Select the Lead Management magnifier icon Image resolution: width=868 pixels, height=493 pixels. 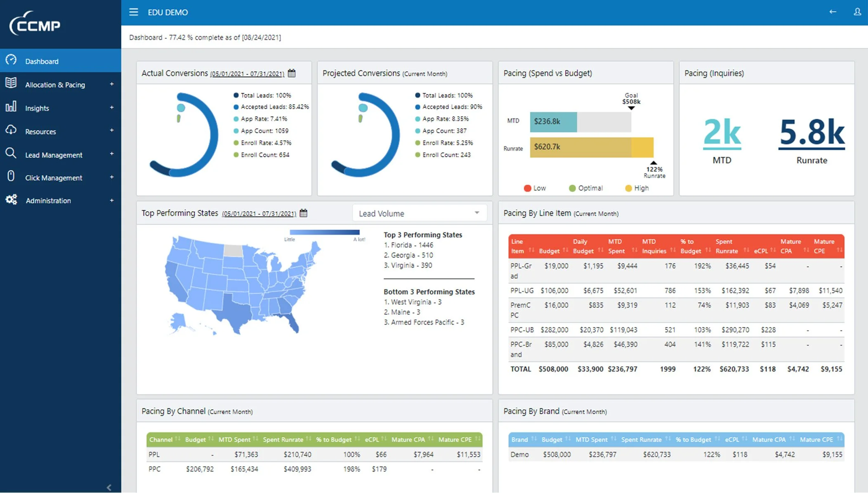pos(11,153)
